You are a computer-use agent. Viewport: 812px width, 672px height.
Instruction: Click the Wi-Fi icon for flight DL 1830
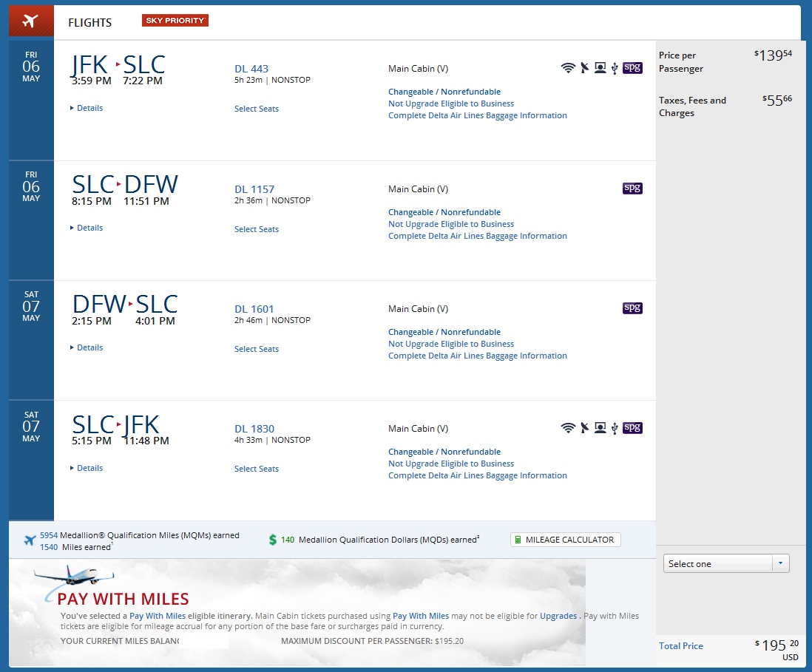[568, 427]
